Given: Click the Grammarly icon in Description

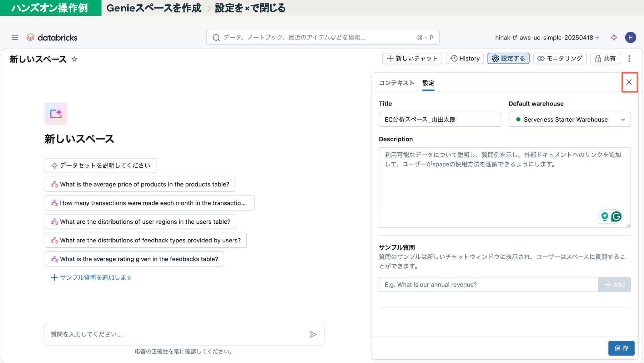Looking at the screenshot, I should 616,216.
